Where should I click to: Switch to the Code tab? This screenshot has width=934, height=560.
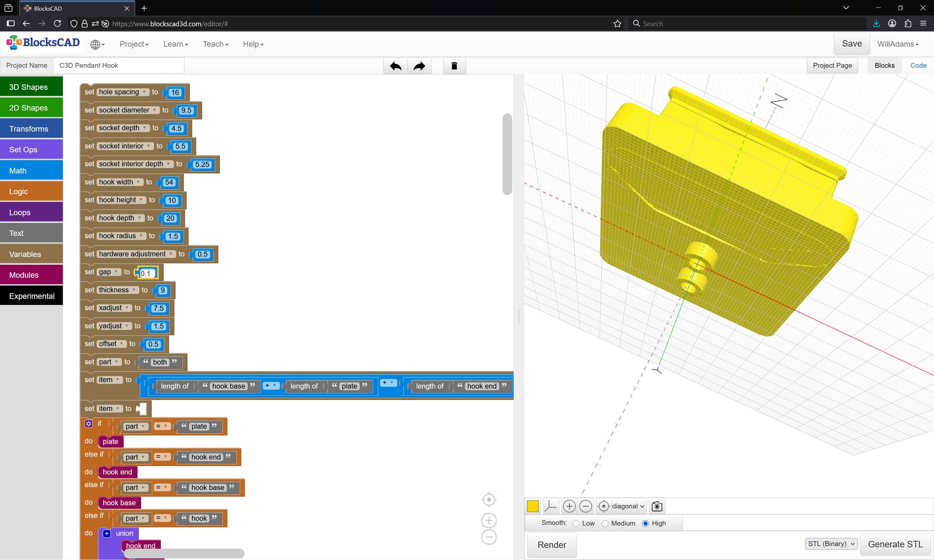tap(918, 66)
